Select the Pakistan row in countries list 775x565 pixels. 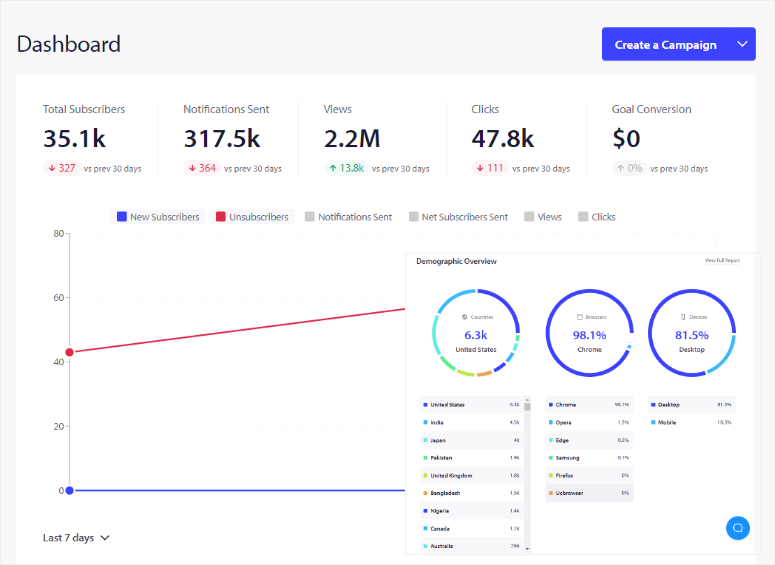click(x=472, y=458)
